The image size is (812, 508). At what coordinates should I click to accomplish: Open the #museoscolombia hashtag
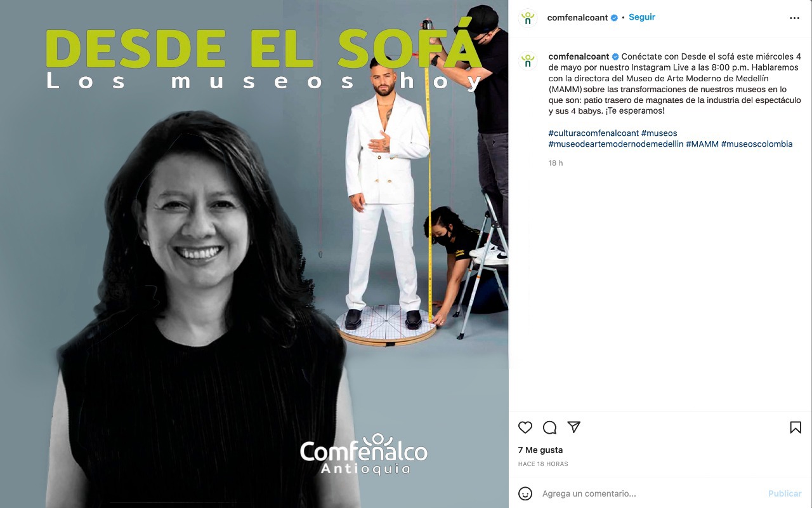[x=757, y=144]
